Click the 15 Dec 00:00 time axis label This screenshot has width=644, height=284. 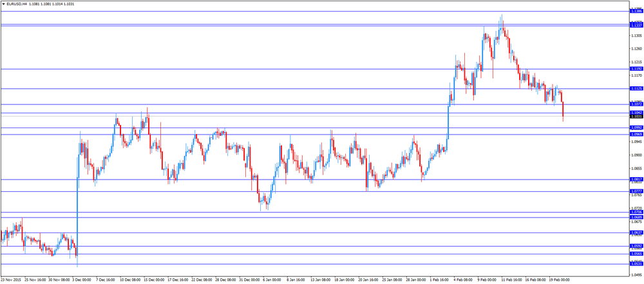(153, 280)
